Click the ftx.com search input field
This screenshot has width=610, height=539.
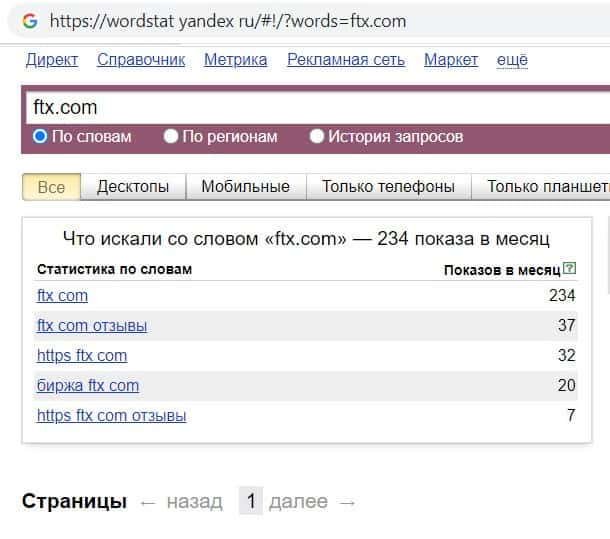click(300, 107)
